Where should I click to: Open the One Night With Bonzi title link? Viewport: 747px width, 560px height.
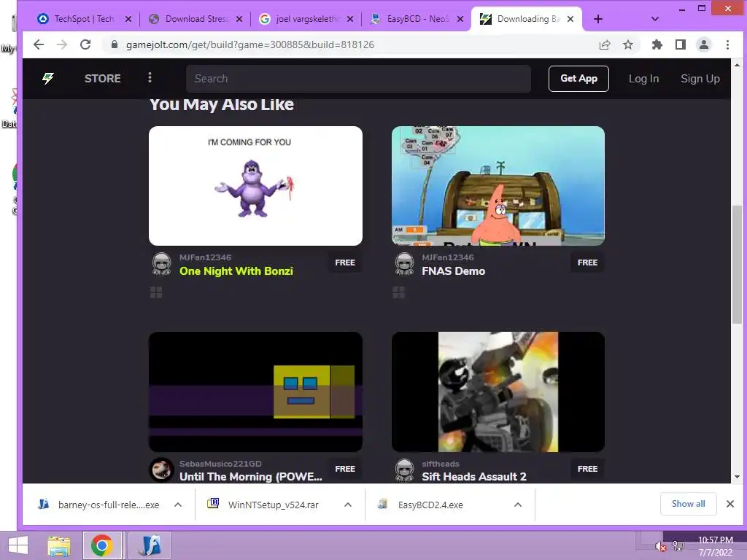pyautogui.click(x=236, y=271)
